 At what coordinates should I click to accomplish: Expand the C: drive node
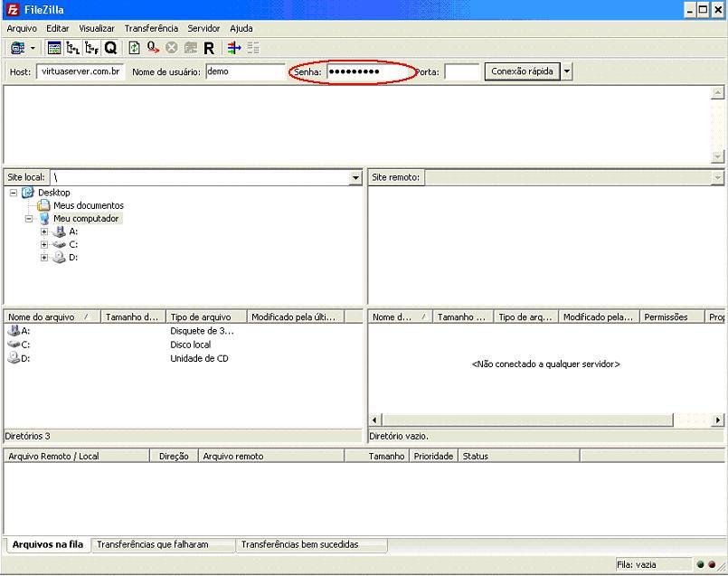pos(44,245)
